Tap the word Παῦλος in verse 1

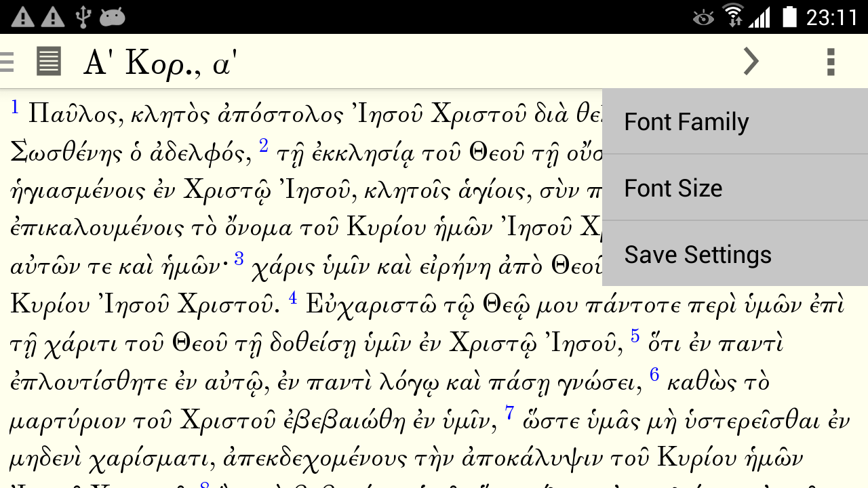[75, 115]
